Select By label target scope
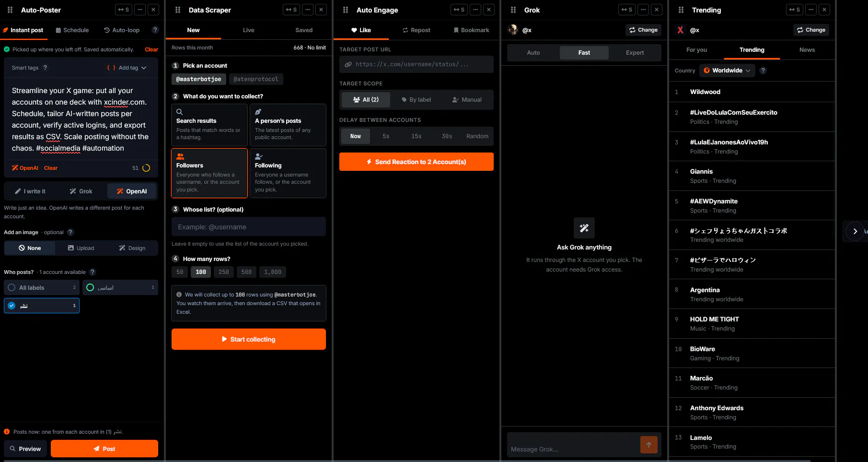 point(417,100)
